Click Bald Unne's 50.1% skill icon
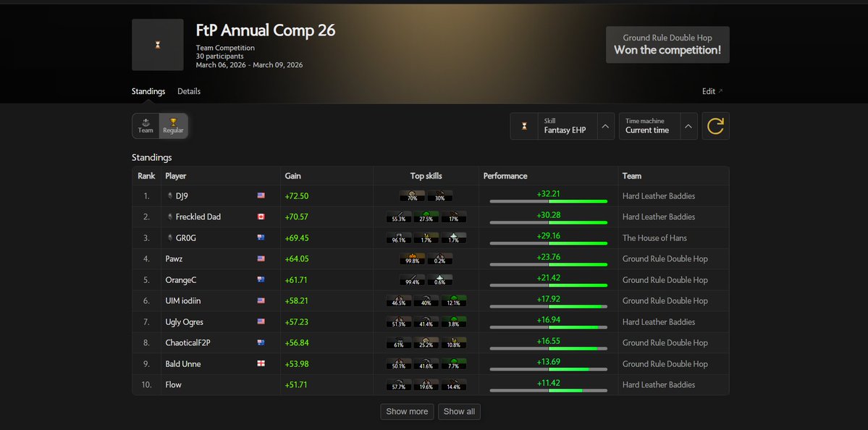Viewport: 868px width, 430px height. coord(399,364)
